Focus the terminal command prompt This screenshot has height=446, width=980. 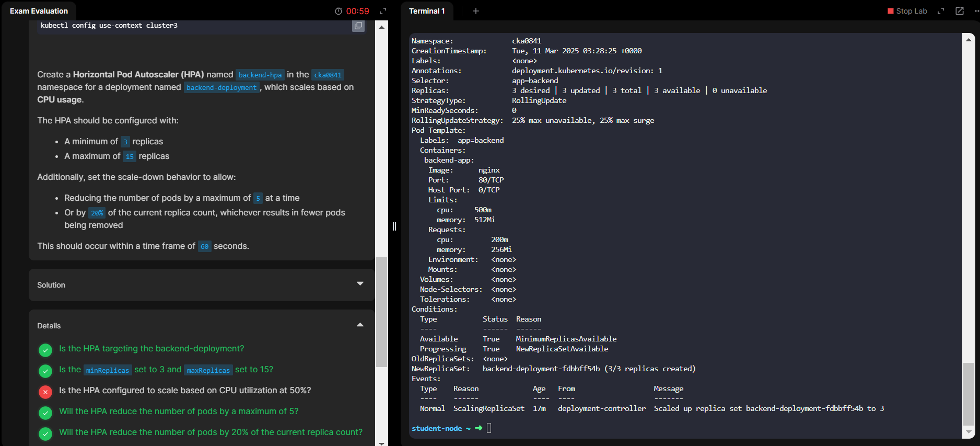pyautogui.click(x=489, y=428)
